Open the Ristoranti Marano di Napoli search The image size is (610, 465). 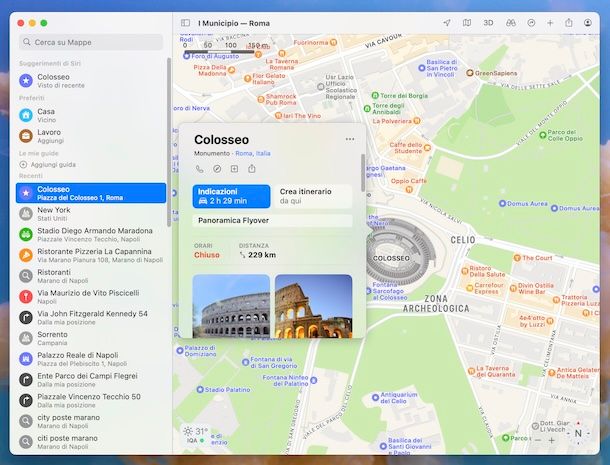pyautogui.click(x=91, y=276)
